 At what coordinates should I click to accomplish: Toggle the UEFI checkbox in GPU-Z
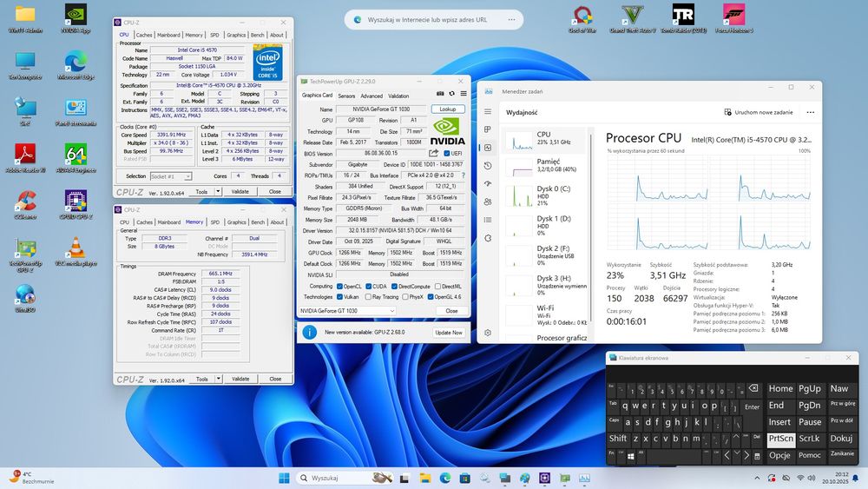click(x=447, y=153)
